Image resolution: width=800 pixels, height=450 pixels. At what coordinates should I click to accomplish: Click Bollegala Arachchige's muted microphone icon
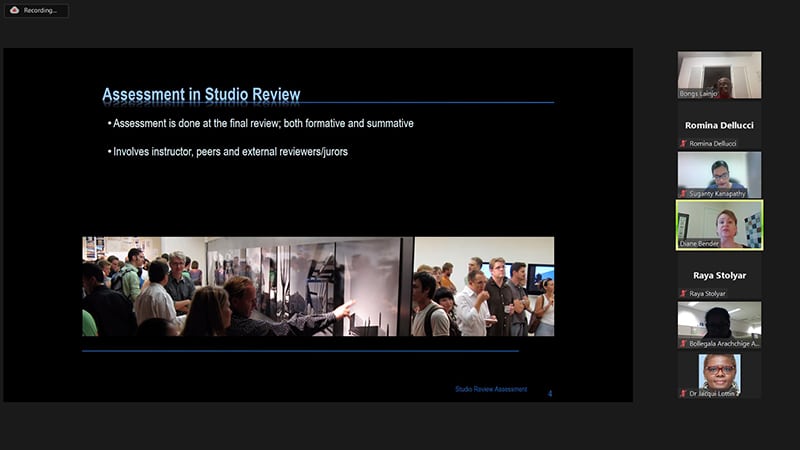coord(683,343)
